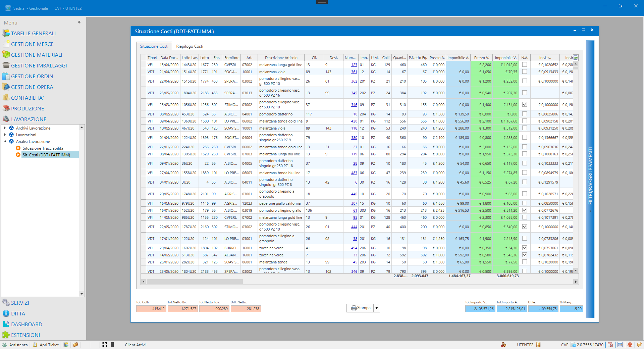The width and height of the screenshot is (644, 349).
Task: Check N.A. checkbox for lotto 1514U20 row
Action: [525, 71]
